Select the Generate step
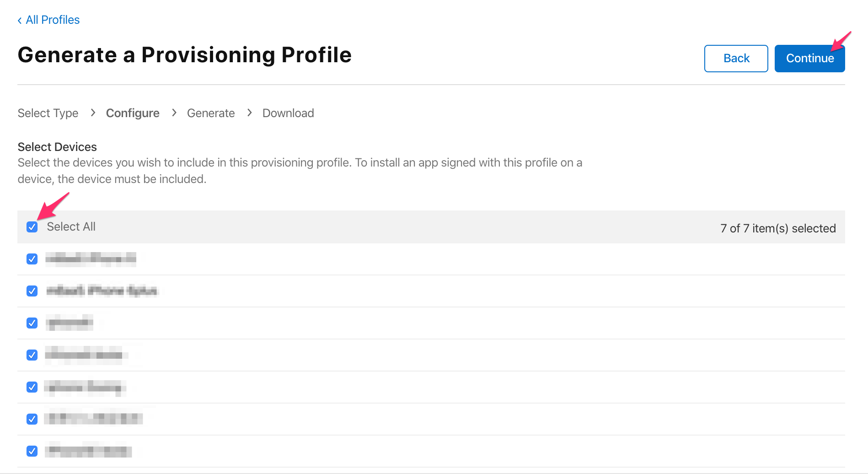868x474 pixels. click(211, 113)
